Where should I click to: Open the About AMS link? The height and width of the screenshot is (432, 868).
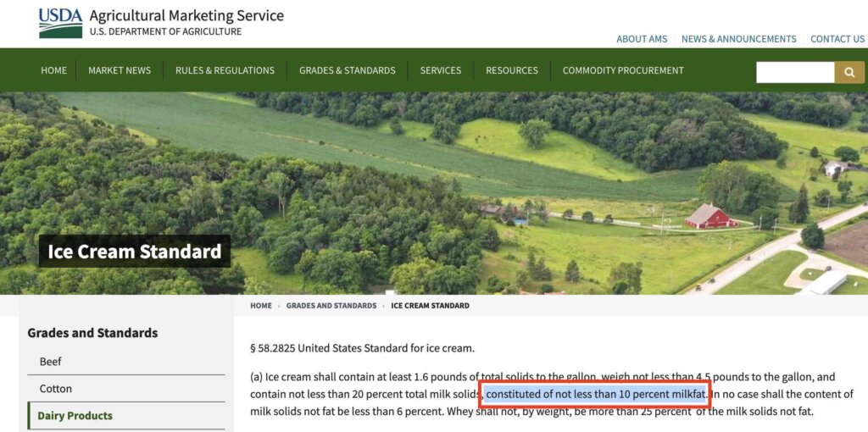point(642,39)
